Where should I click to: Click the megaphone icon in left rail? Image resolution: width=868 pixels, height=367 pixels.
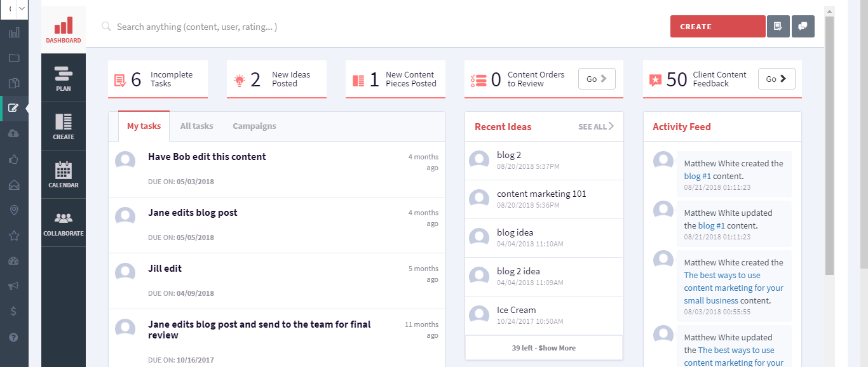point(13,286)
